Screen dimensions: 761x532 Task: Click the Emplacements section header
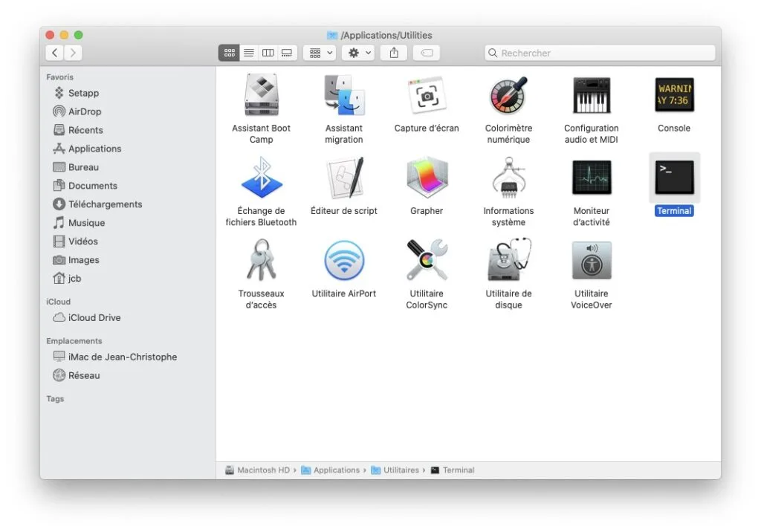74,341
